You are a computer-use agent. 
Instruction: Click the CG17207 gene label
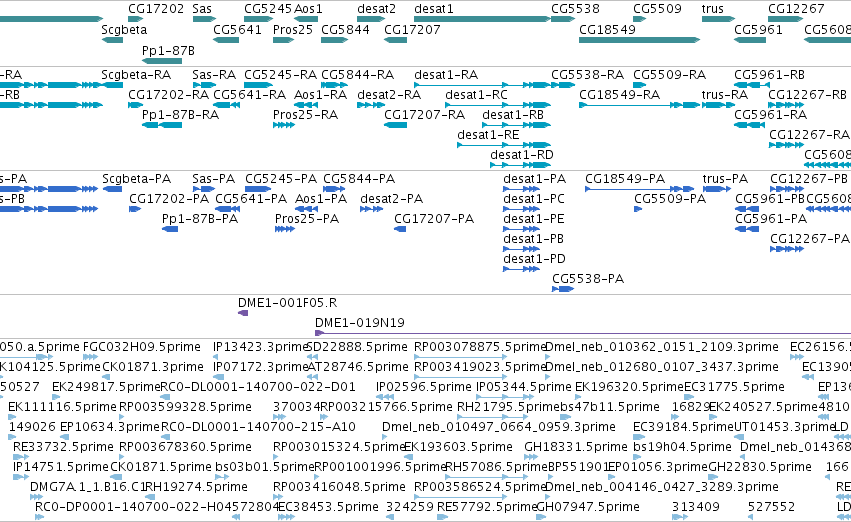pos(412,30)
